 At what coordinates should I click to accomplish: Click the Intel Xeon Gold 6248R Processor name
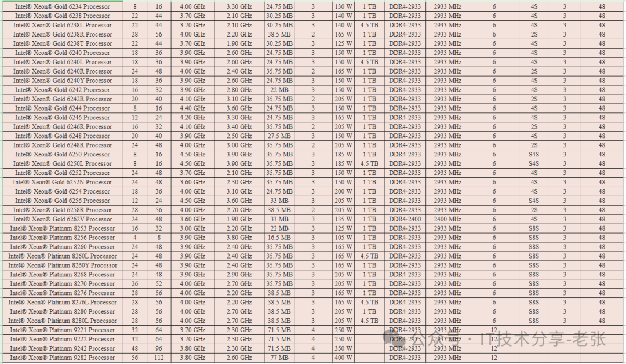point(62,145)
